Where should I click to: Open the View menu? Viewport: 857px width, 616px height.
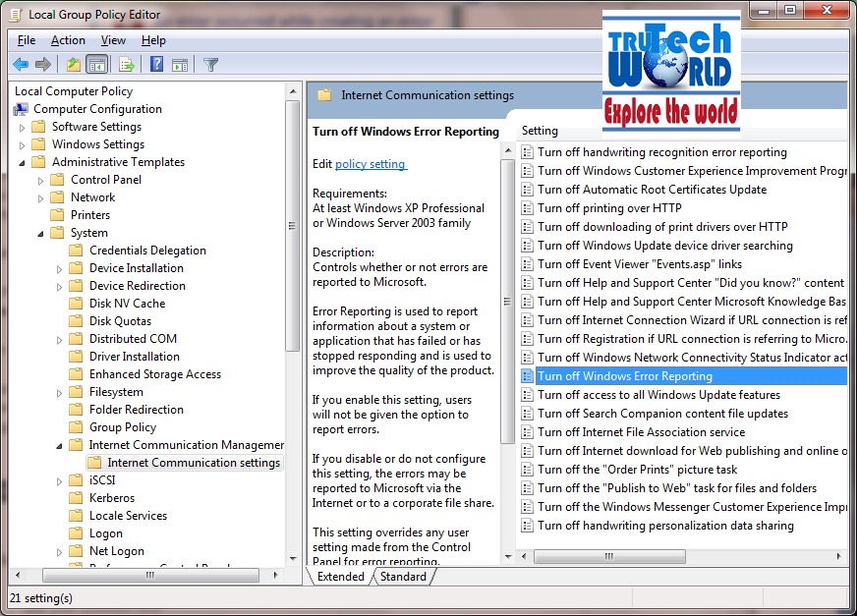[x=113, y=40]
